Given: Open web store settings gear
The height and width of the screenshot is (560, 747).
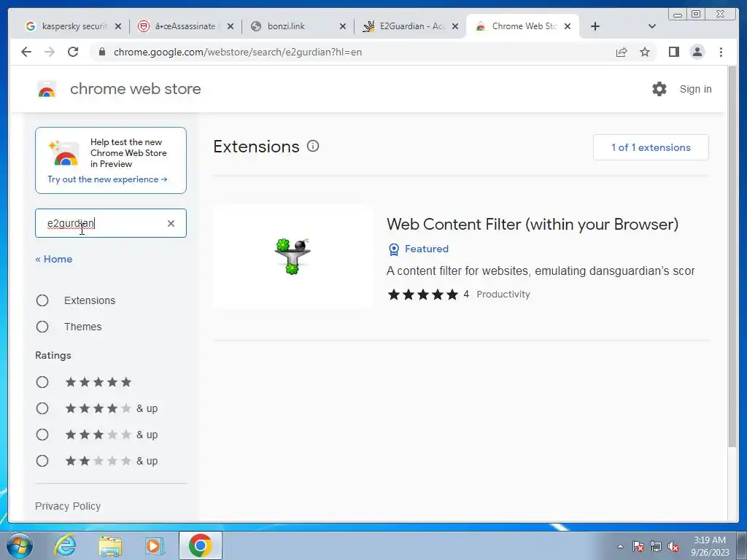Looking at the screenshot, I should click(x=659, y=89).
